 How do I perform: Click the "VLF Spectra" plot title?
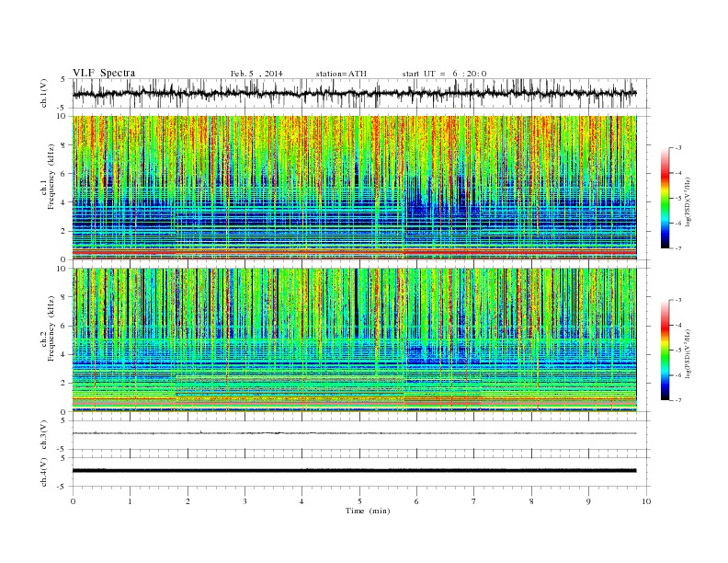tap(104, 73)
